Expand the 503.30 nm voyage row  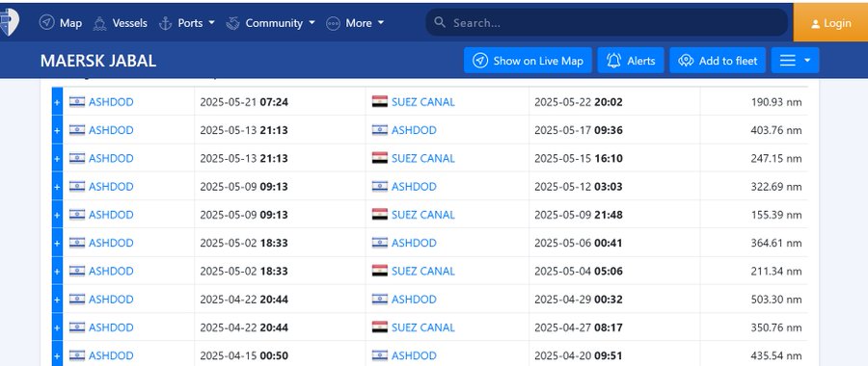[x=57, y=300]
